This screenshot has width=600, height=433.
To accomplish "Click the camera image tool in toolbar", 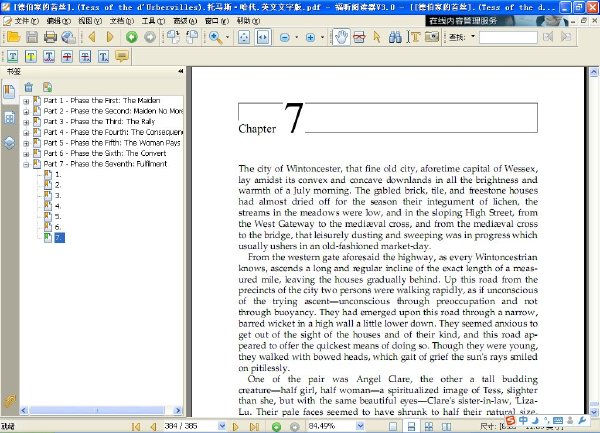I will 432,37.
